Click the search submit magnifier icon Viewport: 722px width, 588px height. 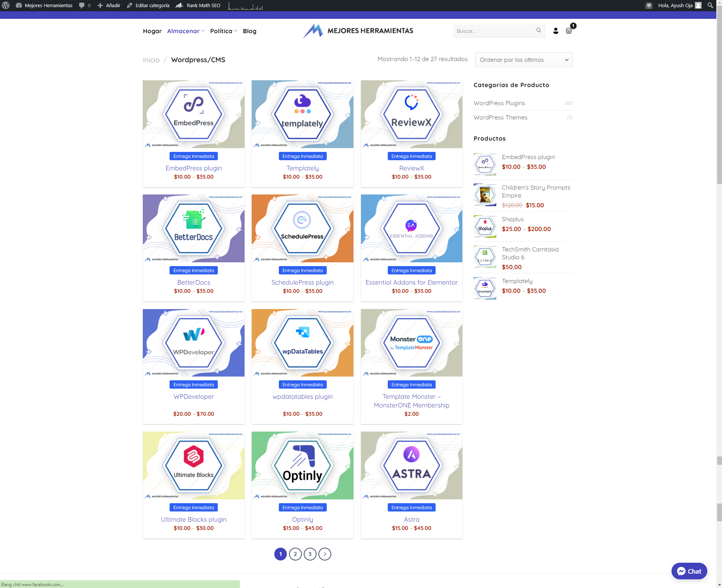539,31
